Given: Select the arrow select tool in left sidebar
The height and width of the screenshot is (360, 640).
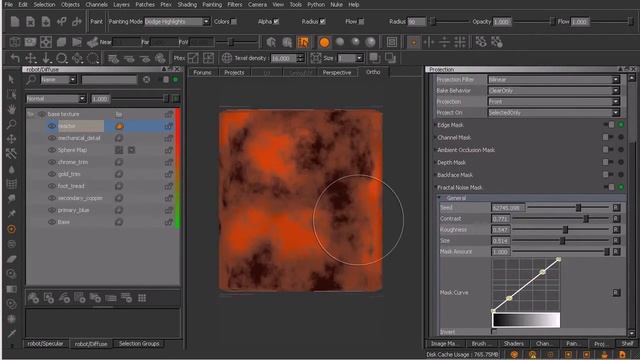Looking at the screenshot, I should tap(11, 79).
